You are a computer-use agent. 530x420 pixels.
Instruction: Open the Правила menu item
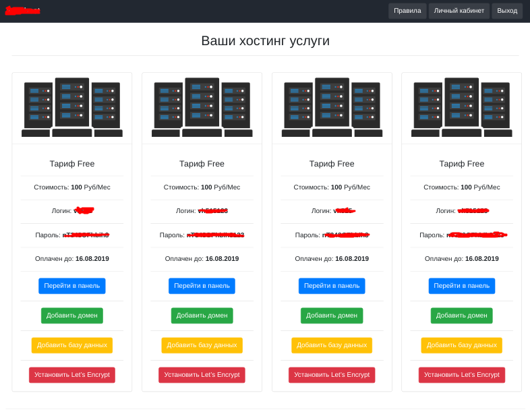tap(407, 11)
